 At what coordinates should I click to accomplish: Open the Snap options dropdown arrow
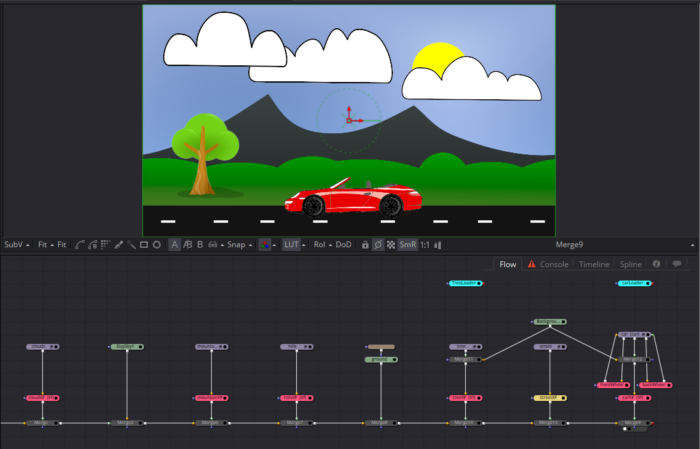tap(250, 245)
